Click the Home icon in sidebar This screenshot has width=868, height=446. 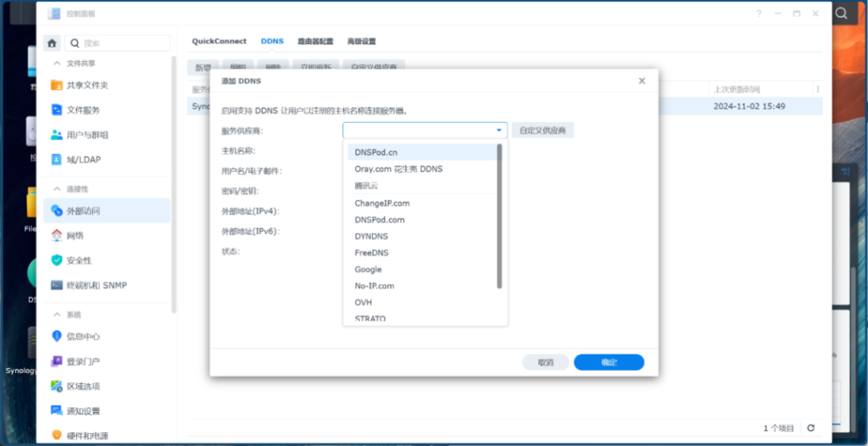click(x=52, y=43)
